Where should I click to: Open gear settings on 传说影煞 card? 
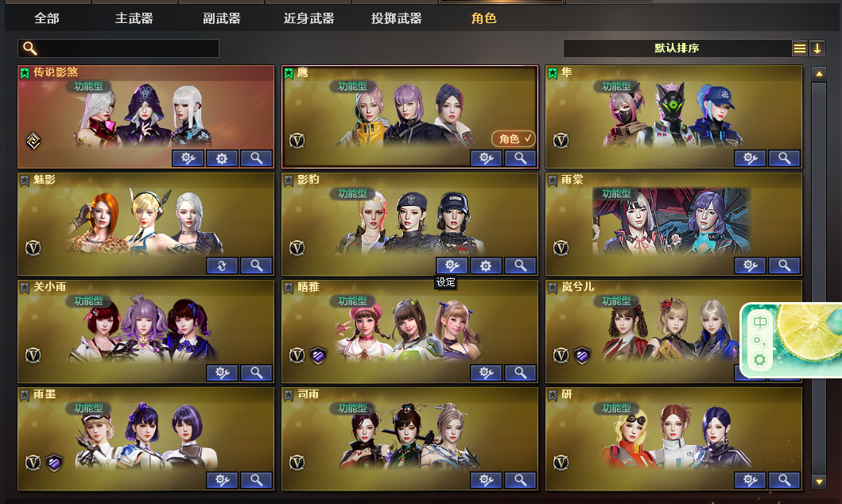click(x=222, y=158)
